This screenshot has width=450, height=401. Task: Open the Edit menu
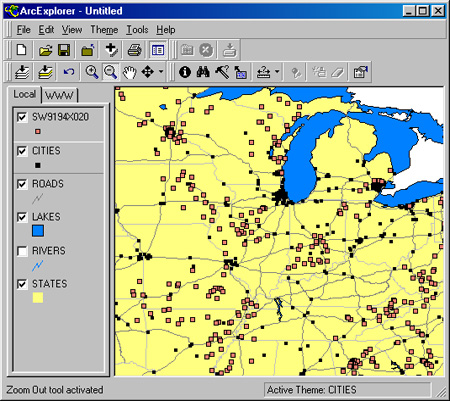click(x=46, y=30)
